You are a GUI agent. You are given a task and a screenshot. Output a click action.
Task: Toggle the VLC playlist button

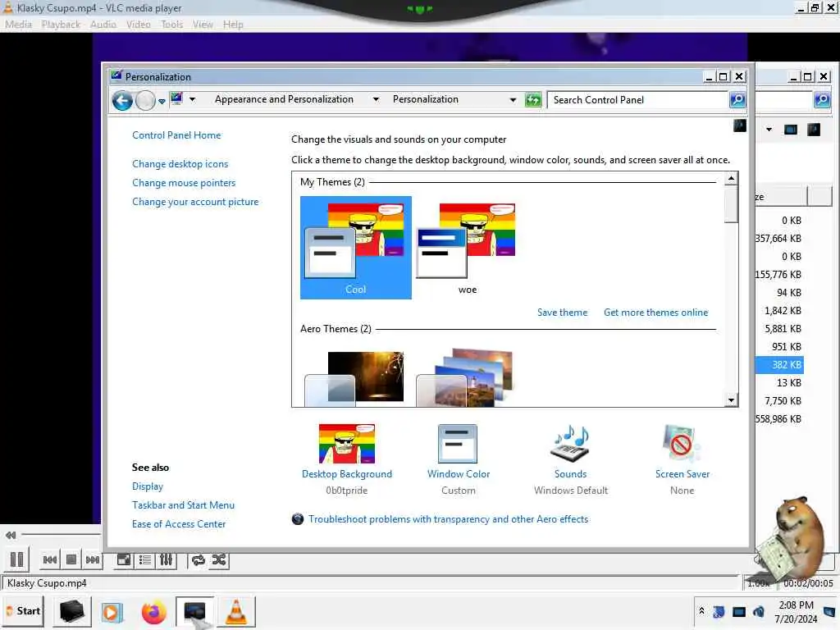[x=144, y=559]
